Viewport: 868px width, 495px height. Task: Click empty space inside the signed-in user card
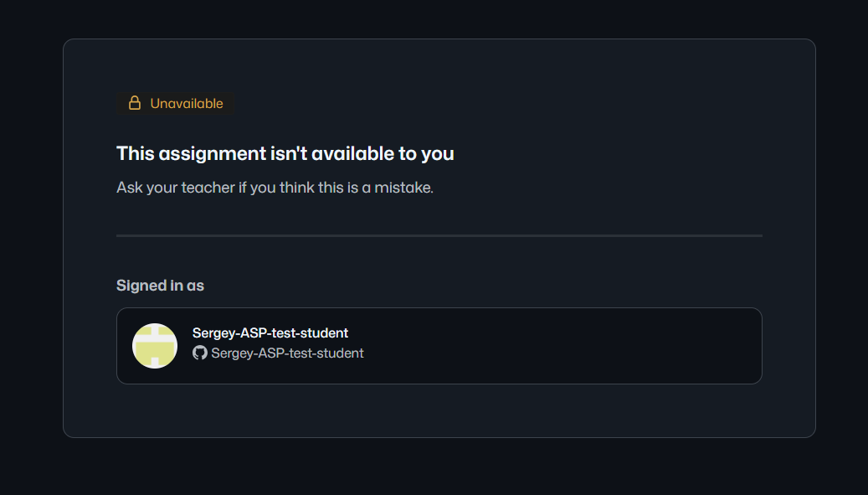pyautogui.click(x=553, y=346)
